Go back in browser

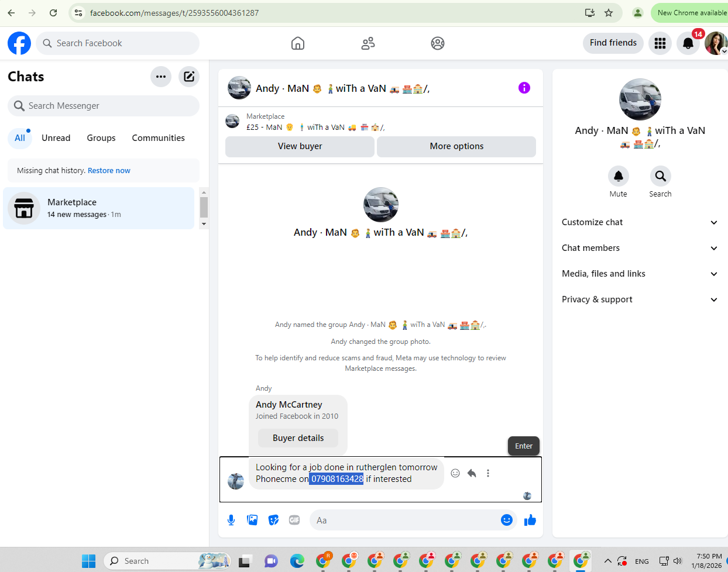[11, 13]
